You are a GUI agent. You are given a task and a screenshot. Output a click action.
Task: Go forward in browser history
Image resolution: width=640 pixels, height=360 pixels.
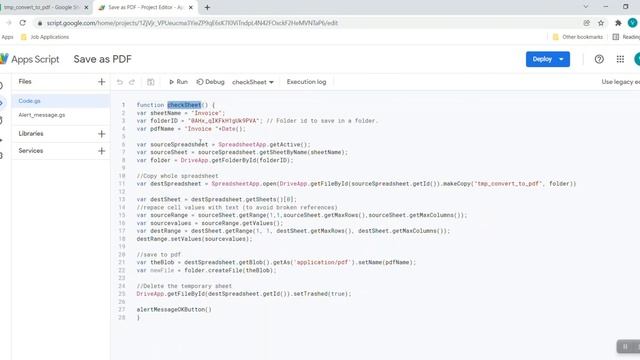pos(8,23)
